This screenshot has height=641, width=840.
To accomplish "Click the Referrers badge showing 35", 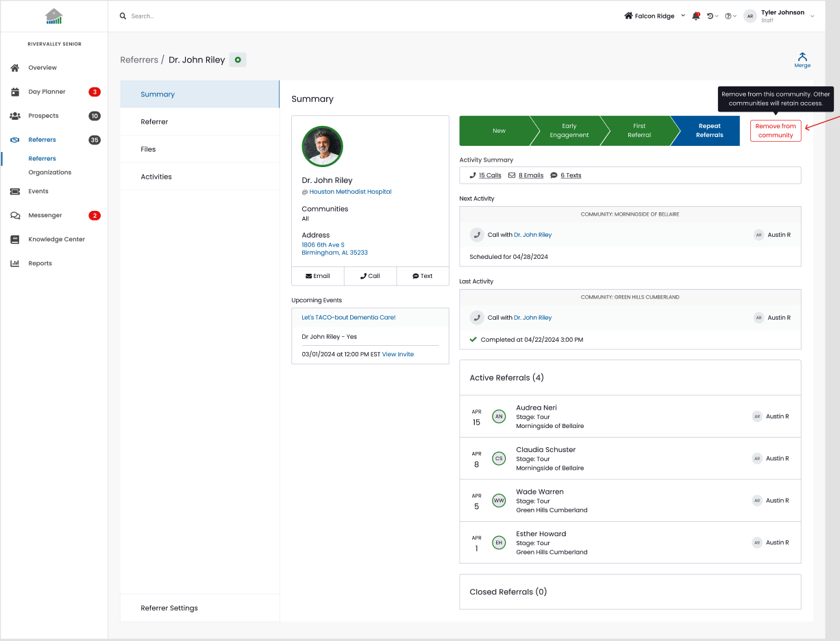I will tap(95, 140).
